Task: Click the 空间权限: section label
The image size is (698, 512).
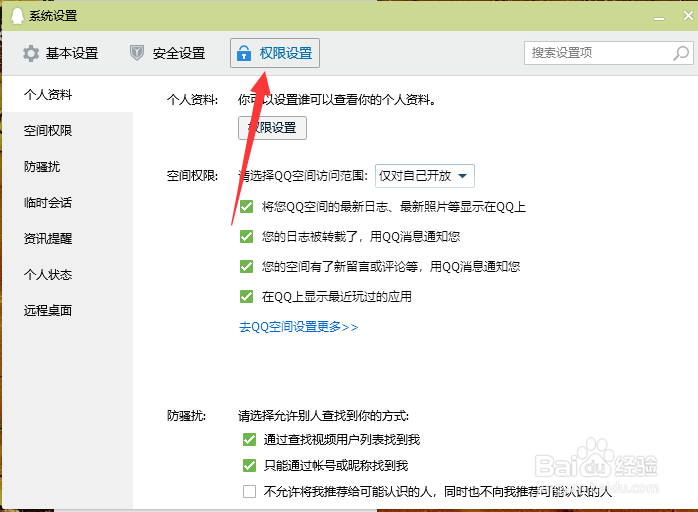Action: 192,176
